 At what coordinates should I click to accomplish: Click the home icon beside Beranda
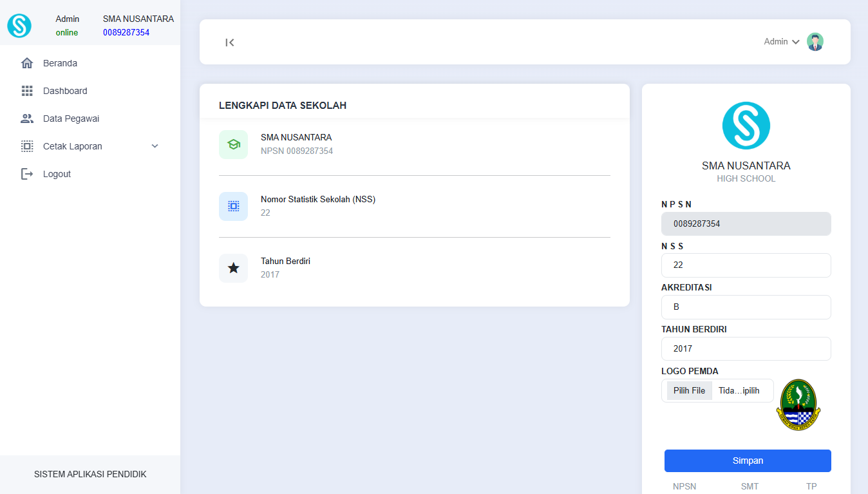(27, 63)
